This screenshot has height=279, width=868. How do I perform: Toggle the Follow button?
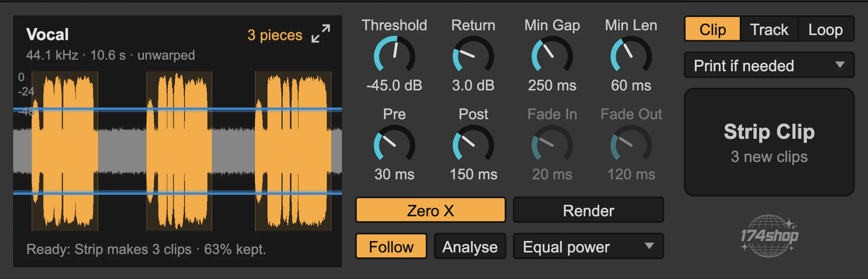point(391,247)
